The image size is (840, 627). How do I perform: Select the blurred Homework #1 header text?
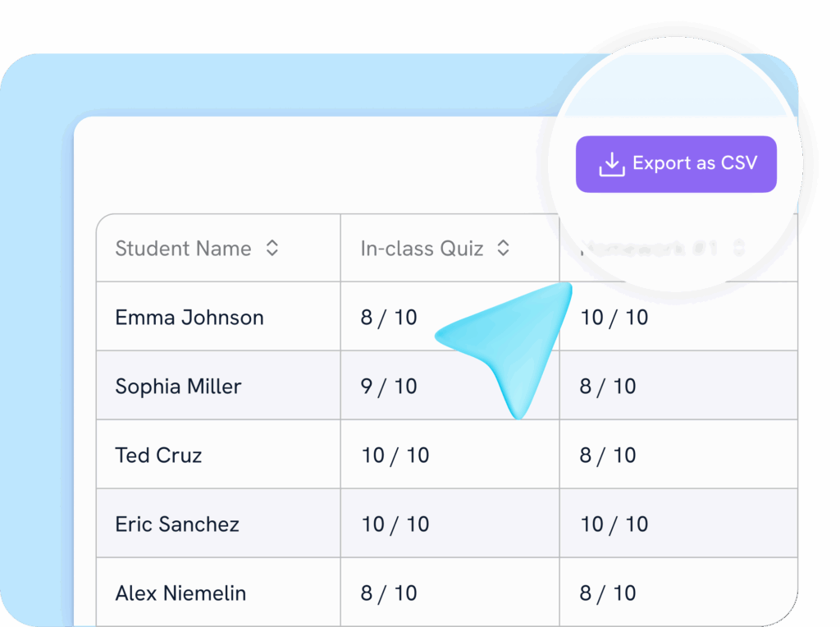point(650,248)
